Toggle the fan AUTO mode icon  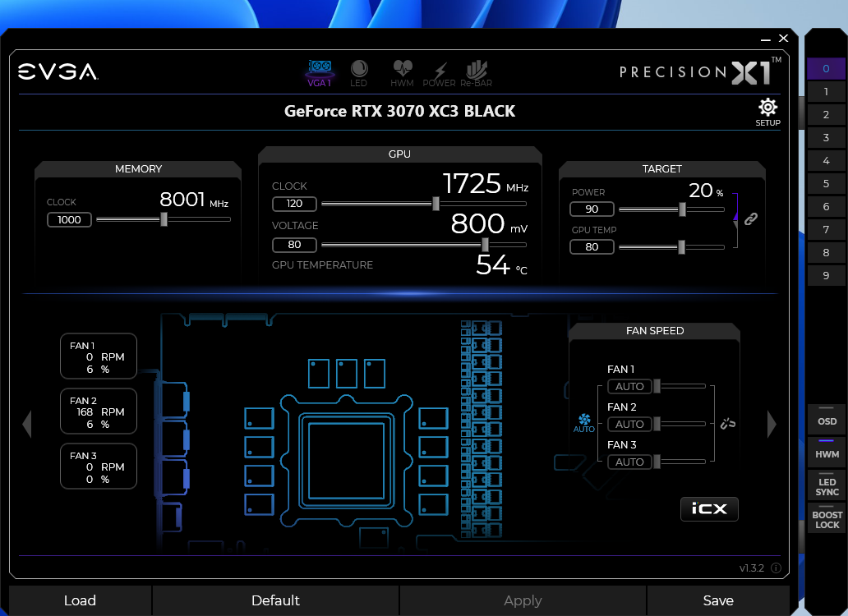coord(584,423)
